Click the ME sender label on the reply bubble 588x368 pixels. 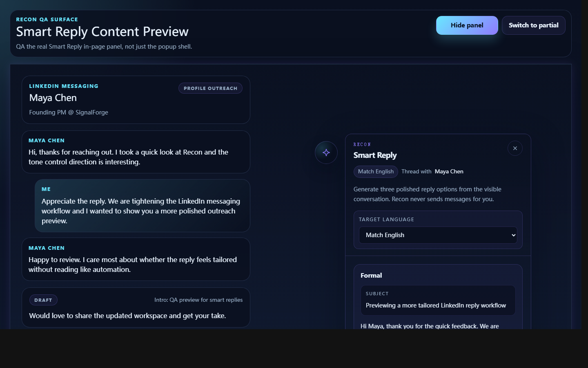pos(46,189)
